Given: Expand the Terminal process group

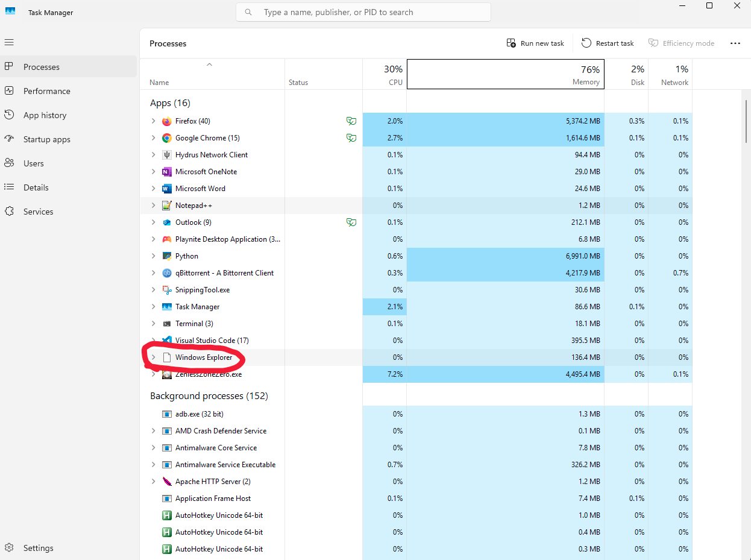Looking at the screenshot, I should 153,324.
